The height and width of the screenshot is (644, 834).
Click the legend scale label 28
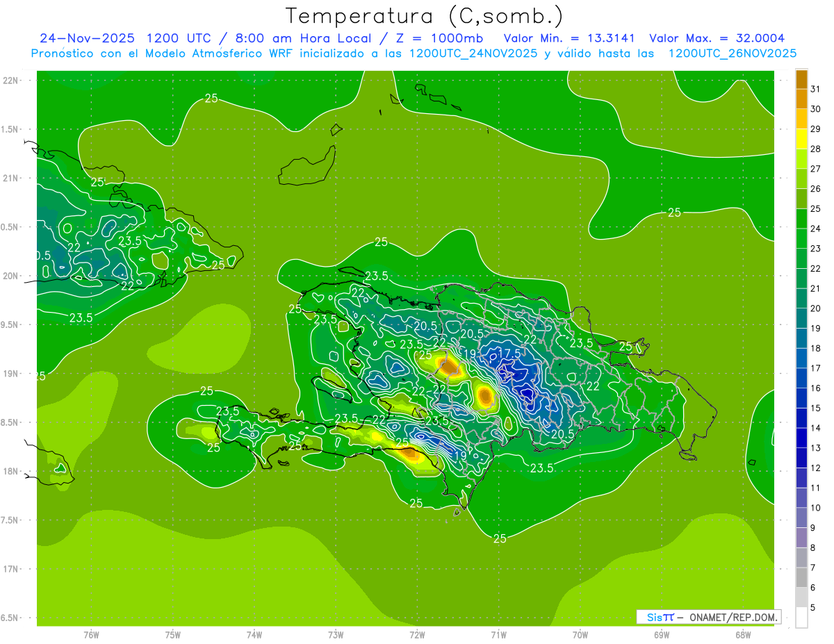pyautogui.click(x=815, y=149)
